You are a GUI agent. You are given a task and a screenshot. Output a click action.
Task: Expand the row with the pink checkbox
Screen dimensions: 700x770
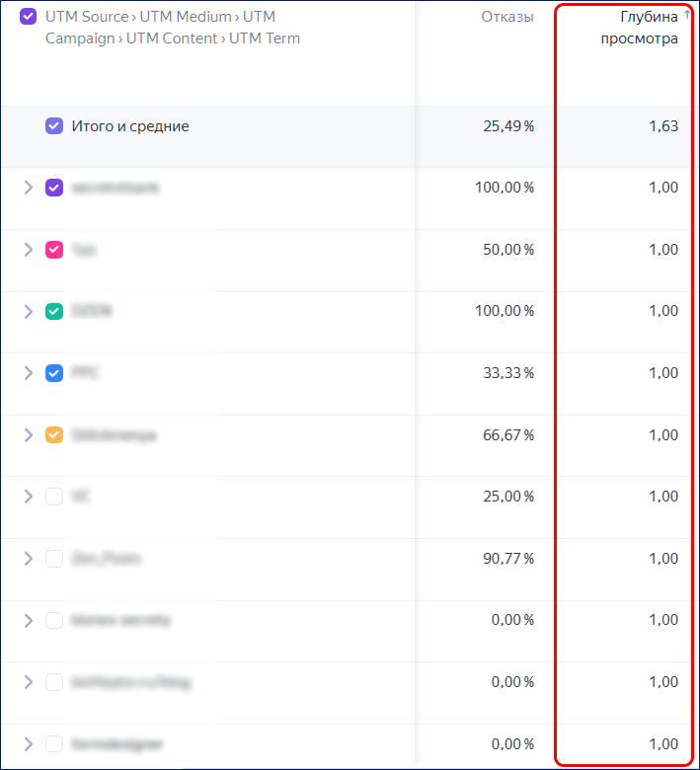click(29, 250)
